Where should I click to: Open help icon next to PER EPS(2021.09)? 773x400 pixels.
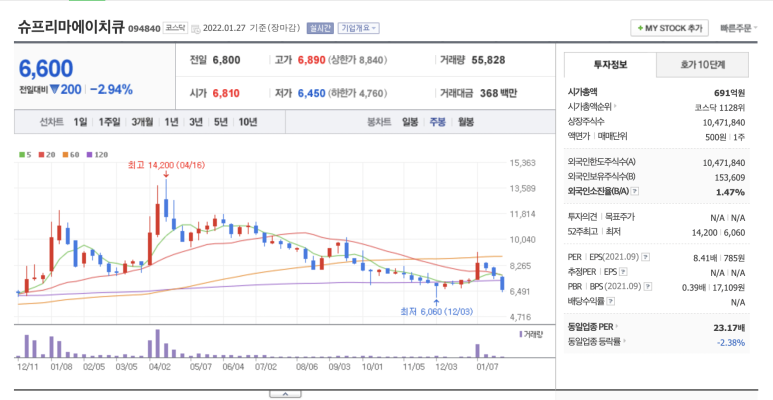pyautogui.click(x=645, y=257)
